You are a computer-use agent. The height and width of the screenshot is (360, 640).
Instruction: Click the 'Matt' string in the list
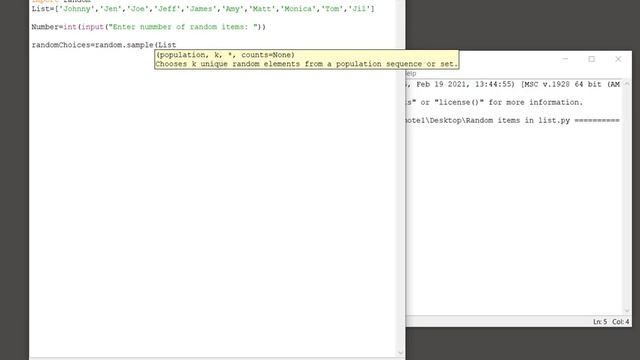[262, 9]
